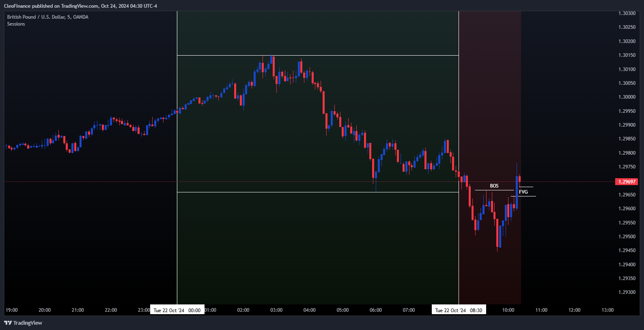The width and height of the screenshot is (644, 330).
Task: Click price level 1.29900 on scale
Action: tap(627, 125)
